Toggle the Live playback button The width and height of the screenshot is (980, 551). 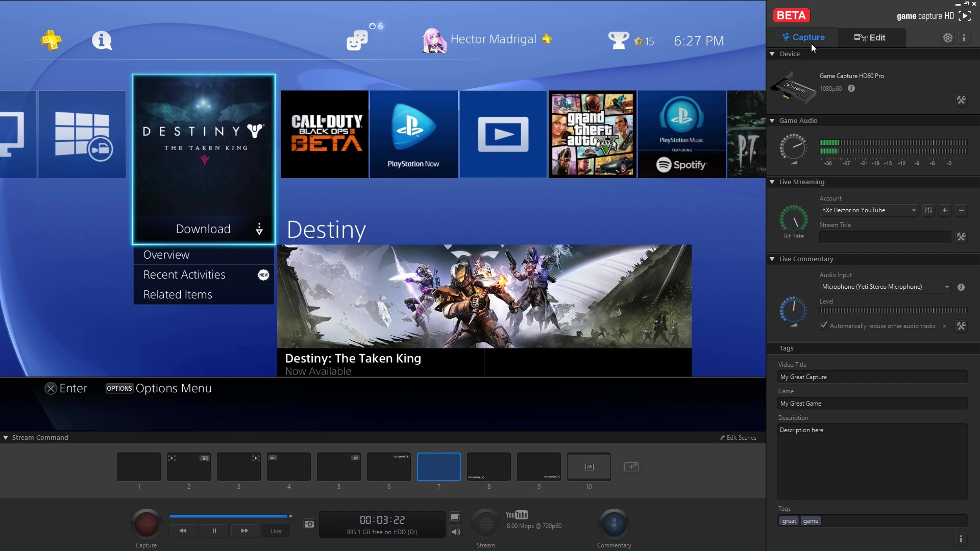276,531
